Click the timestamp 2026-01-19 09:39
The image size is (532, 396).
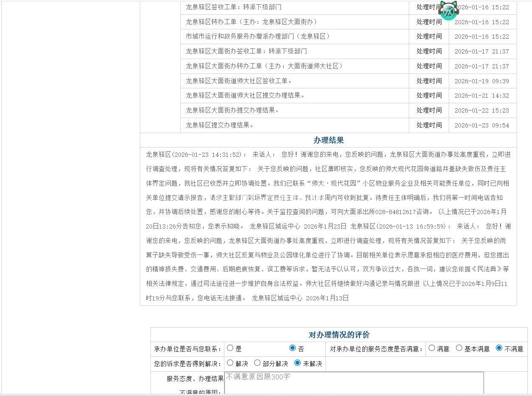[x=481, y=81]
